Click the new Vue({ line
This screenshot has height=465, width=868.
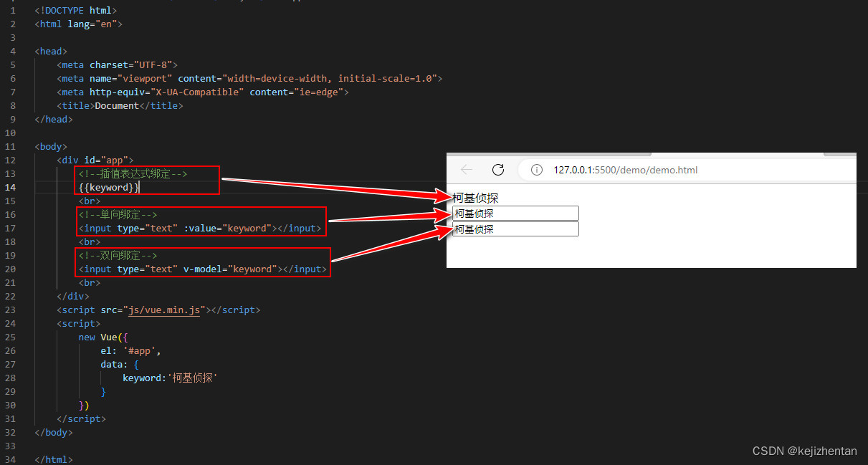pos(103,337)
